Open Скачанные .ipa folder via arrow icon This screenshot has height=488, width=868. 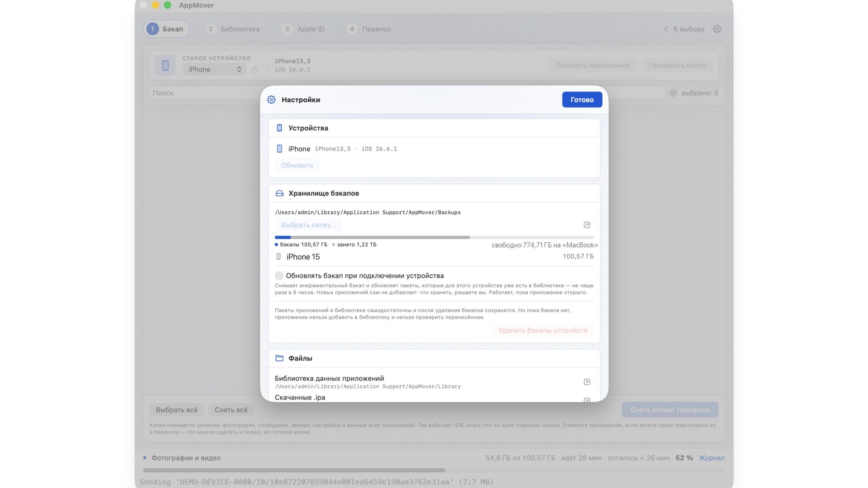tap(587, 400)
